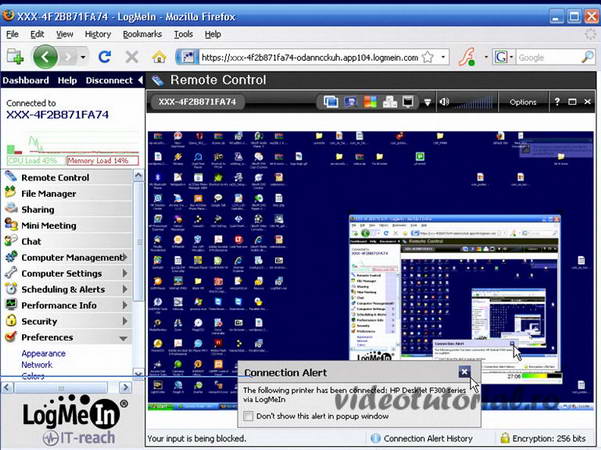Expand Scheduling & Alerts submenu arrow
The image size is (601, 450).
[125, 289]
